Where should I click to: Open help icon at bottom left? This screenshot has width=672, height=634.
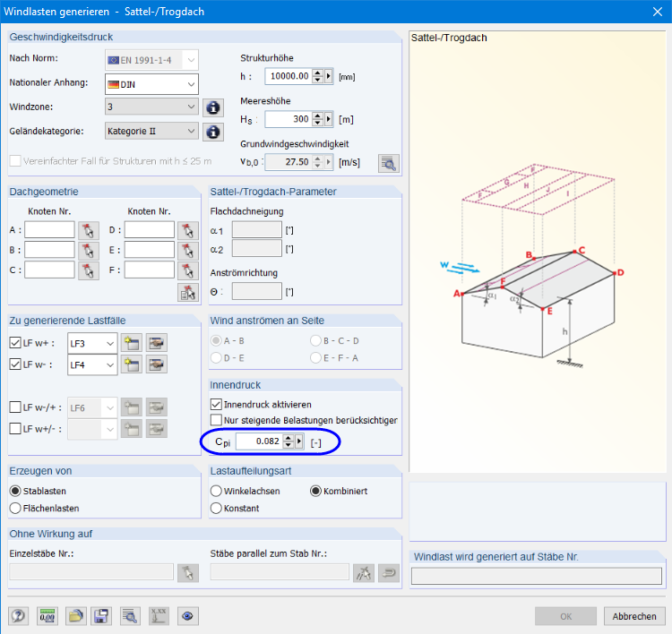19,616
